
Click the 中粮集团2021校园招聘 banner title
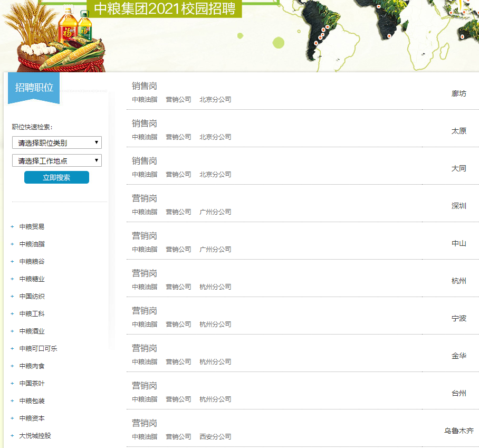click(165, 8)
